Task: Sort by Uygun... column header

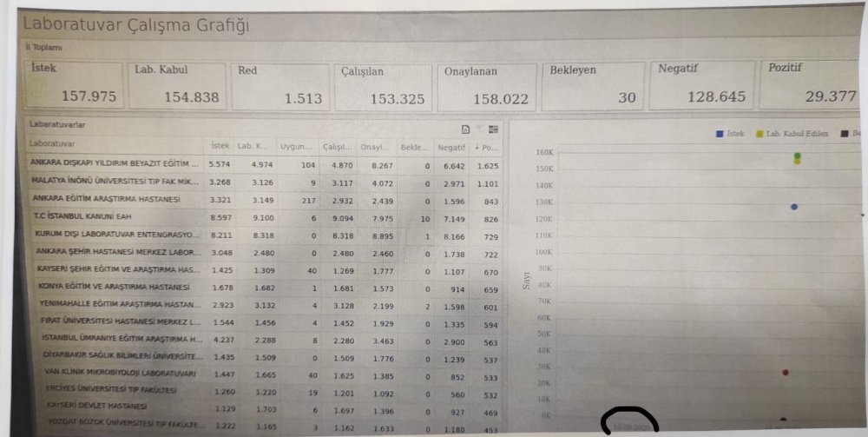Action: 296,147
